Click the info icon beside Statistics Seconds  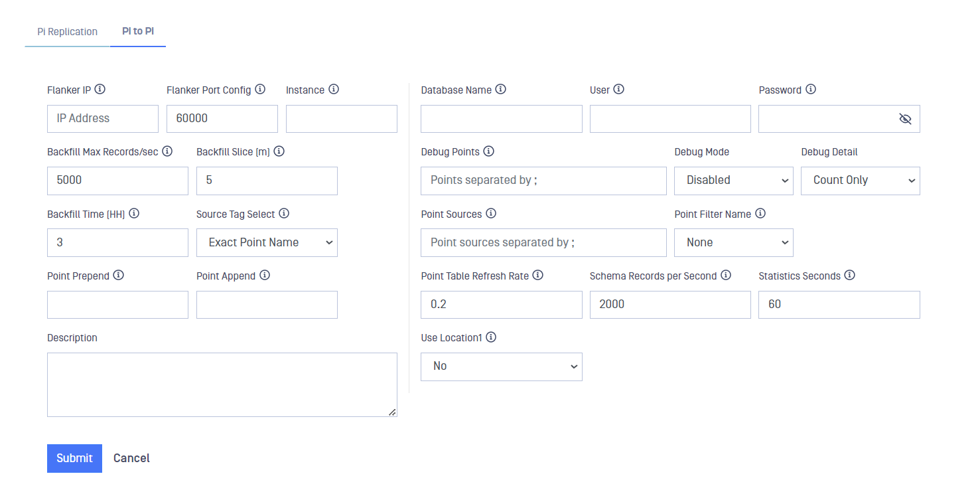pos(850,275)
